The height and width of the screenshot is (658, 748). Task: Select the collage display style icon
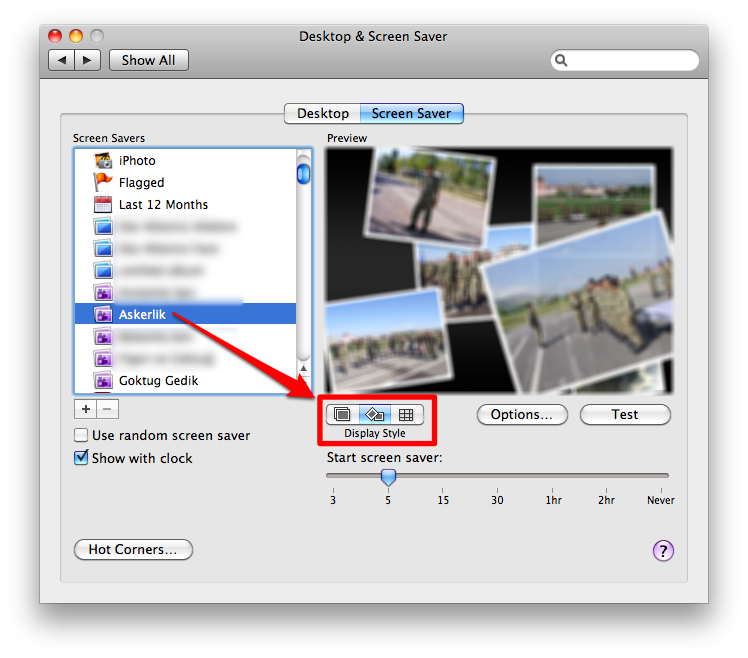point(375,414)
